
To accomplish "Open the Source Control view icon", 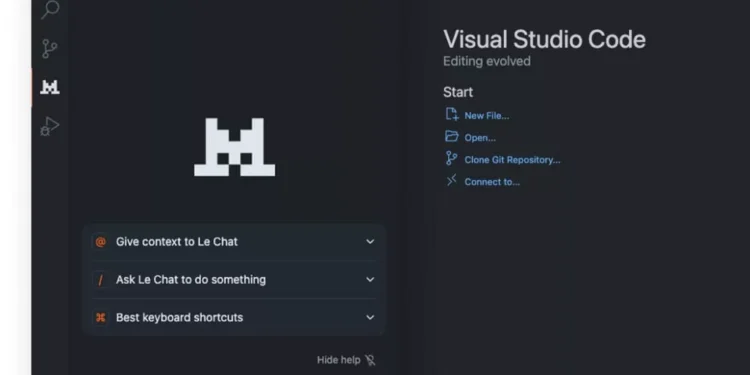I will [50, 49].
